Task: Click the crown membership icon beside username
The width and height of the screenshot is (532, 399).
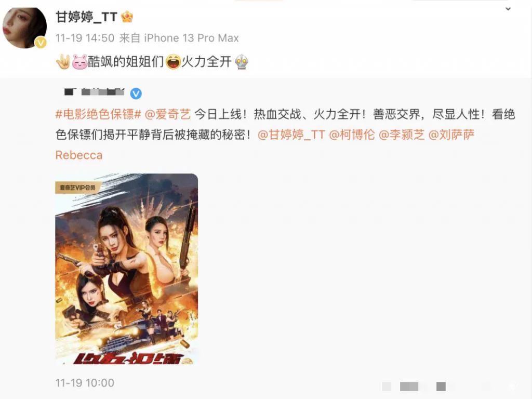Action: click(127, 17)
